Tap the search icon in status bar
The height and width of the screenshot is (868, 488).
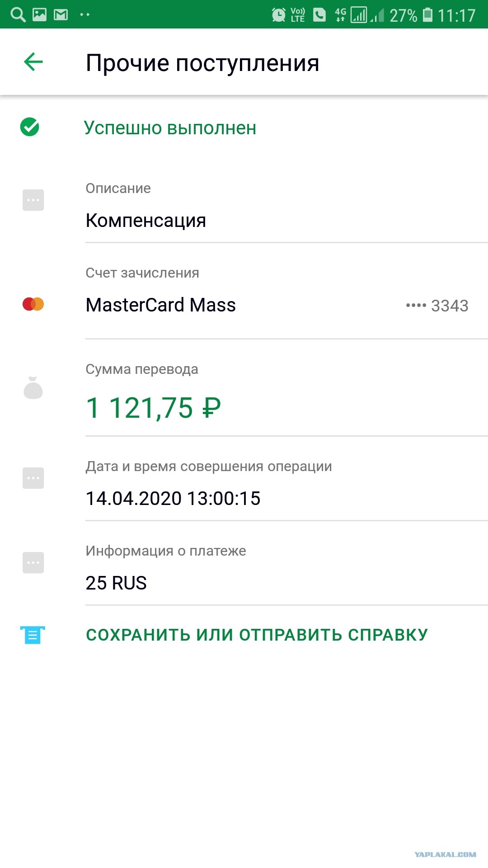click(x=18, y=14)
